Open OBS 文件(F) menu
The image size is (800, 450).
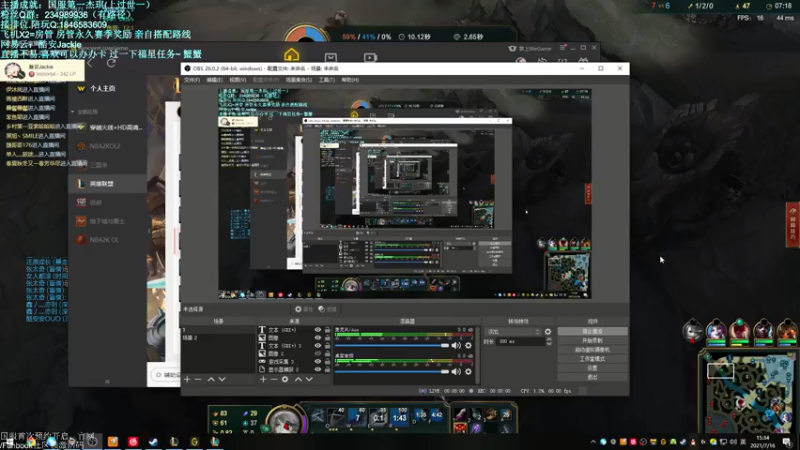coord(191,80)
